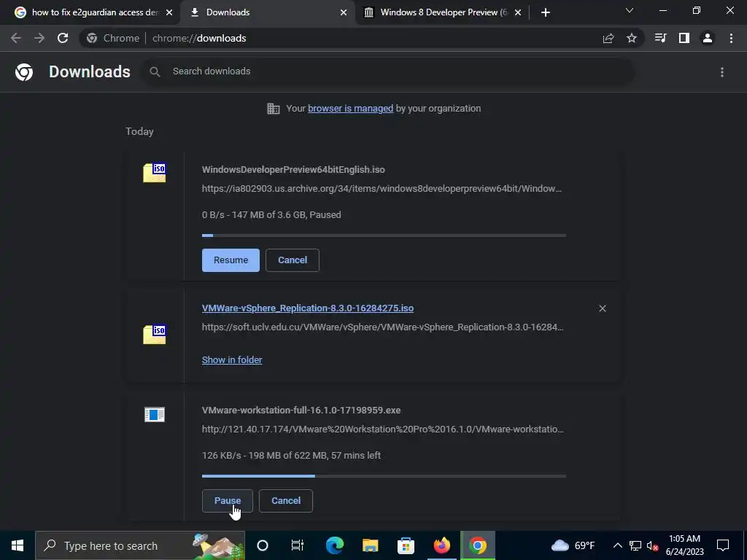This screenshot has height=560, width=747.
Task: Bookmark this page with the star icon
Action: coord(632,38)
